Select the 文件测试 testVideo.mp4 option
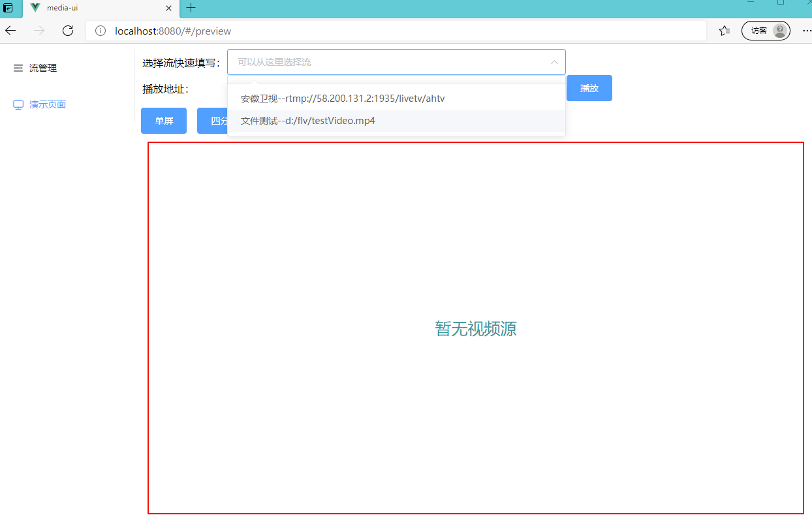The width and height of the screenshot is (812, 530). (x=308, y=121)
